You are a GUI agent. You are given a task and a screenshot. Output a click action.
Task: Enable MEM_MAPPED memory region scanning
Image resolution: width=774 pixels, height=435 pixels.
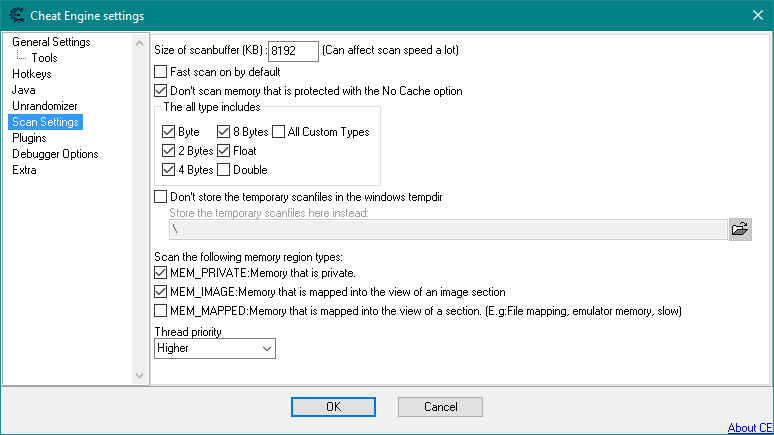click(161, 311)
